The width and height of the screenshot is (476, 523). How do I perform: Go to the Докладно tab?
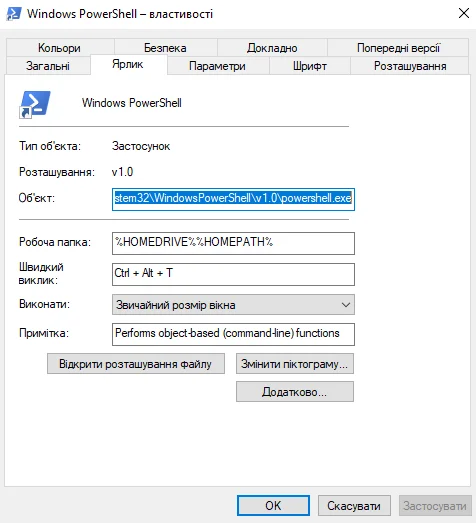click(272, 48)
